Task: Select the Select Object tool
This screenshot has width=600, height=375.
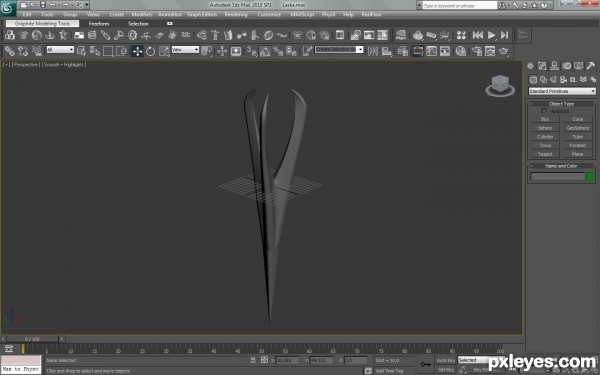Action: pyautogui.click(x=81, y=51)
